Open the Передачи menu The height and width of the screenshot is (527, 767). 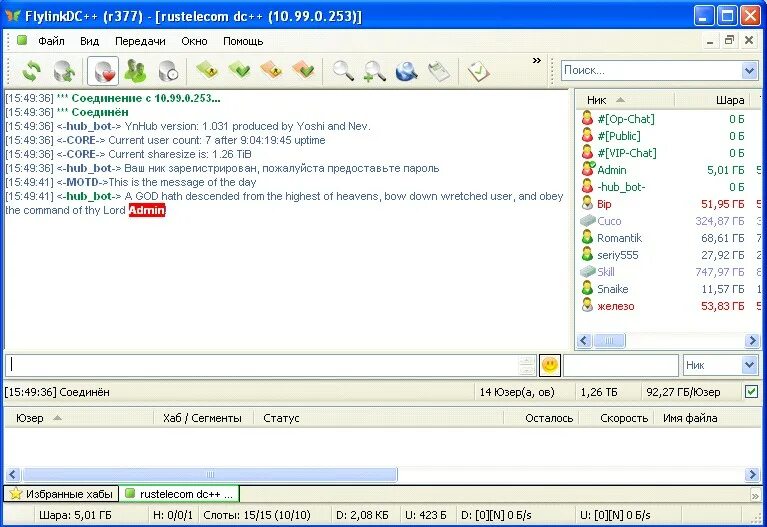coord(140,41)
